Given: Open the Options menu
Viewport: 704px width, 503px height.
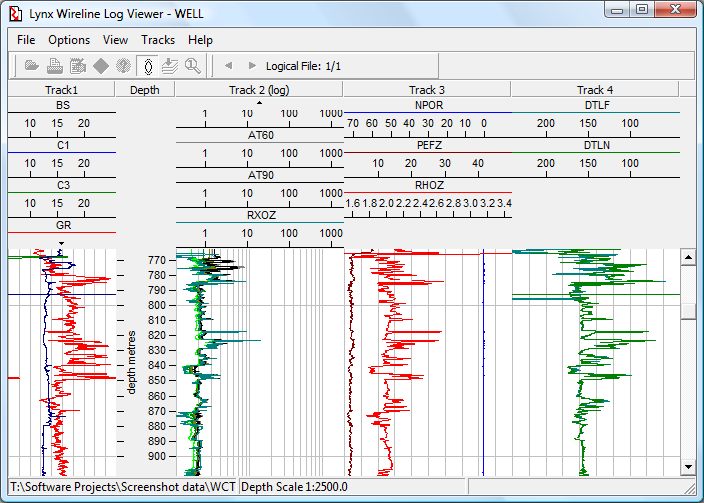Looking at the screenshot, I should click(69, 40).
